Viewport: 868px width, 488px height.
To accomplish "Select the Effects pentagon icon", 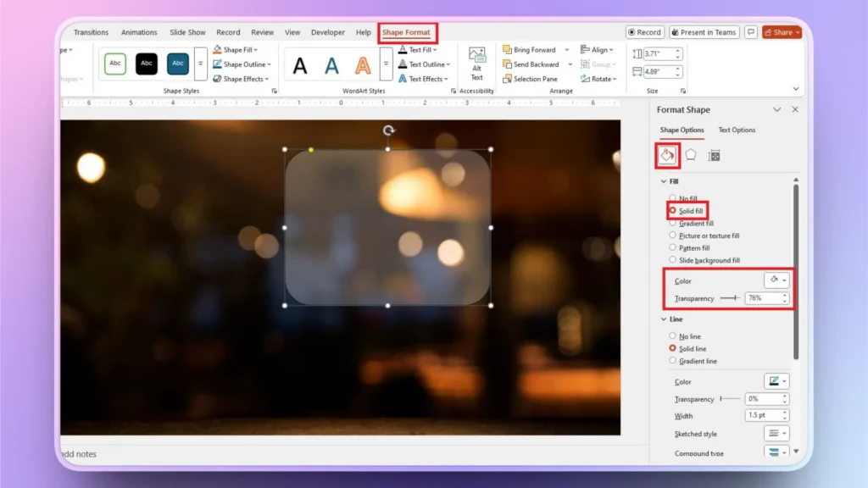I will (x=689, y=155).
